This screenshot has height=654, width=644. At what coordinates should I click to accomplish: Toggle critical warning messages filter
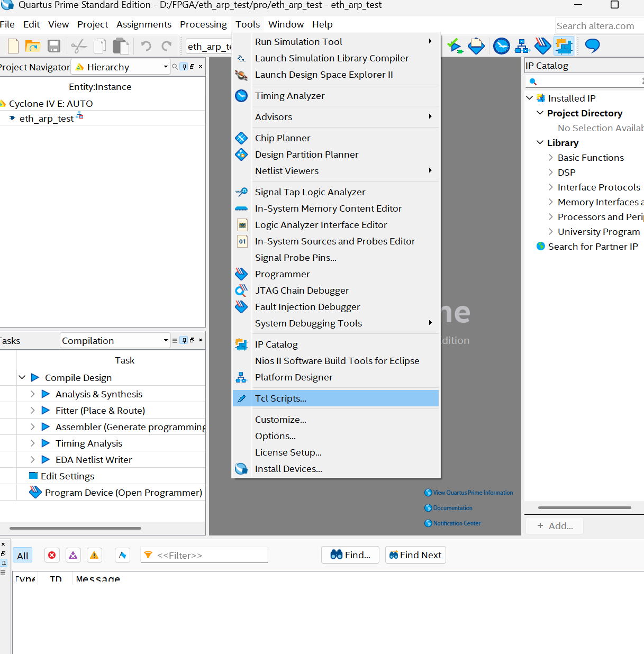73,555
